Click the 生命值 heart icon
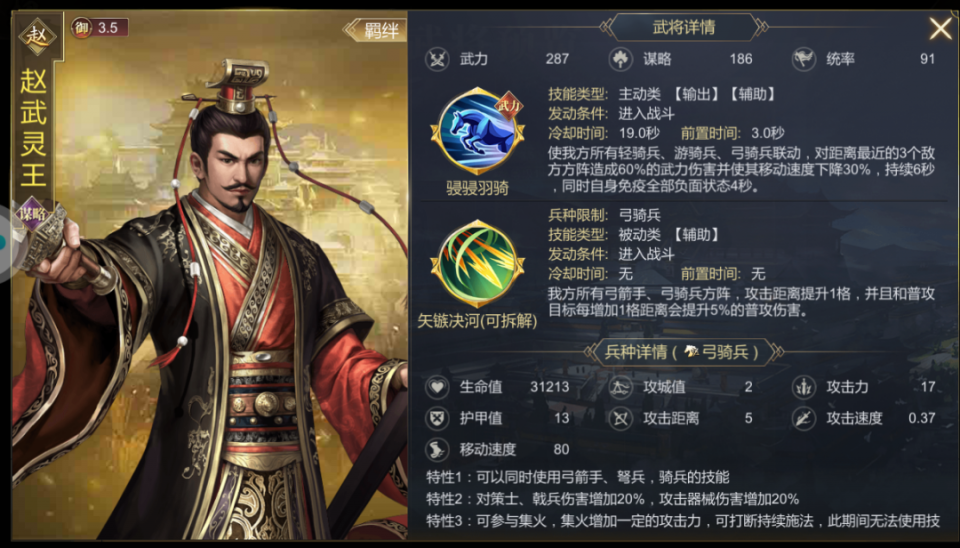960x548 pixels. [437, 387]
